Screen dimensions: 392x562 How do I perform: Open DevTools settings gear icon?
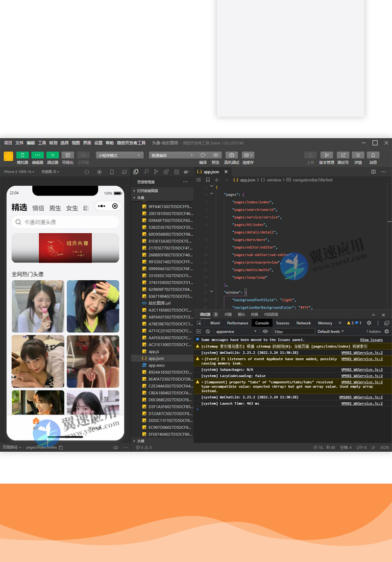coord(369,323)
